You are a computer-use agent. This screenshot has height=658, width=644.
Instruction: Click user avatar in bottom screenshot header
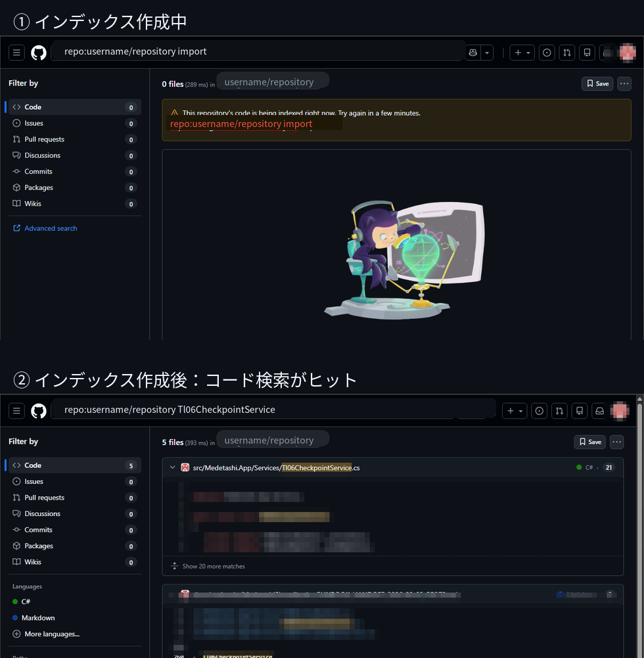[x=620, y=411]
